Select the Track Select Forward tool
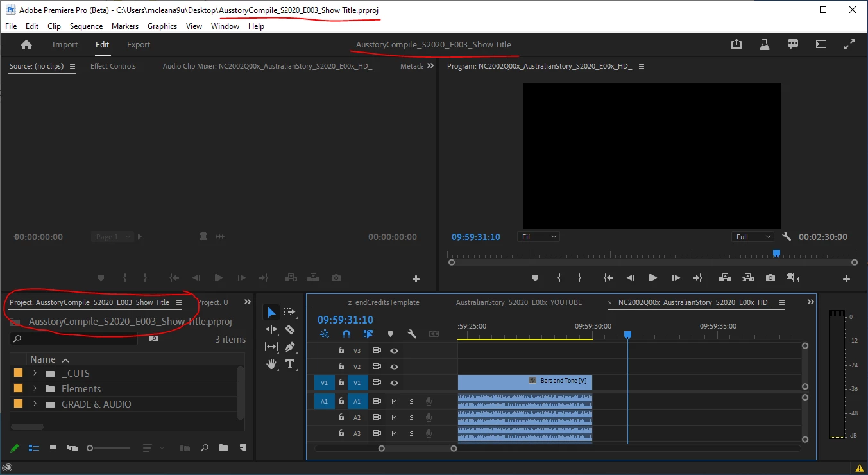The height and width of the screenshot is (475, 868). (289, 312)
